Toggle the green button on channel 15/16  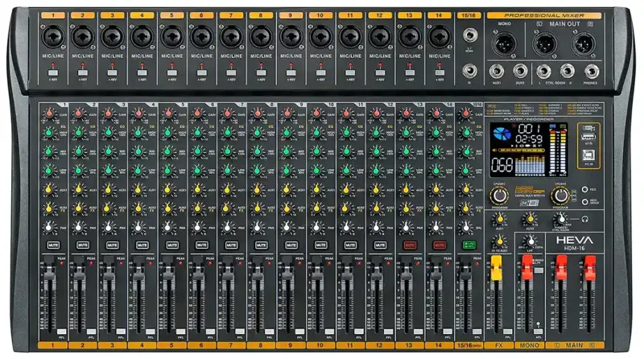469,246
